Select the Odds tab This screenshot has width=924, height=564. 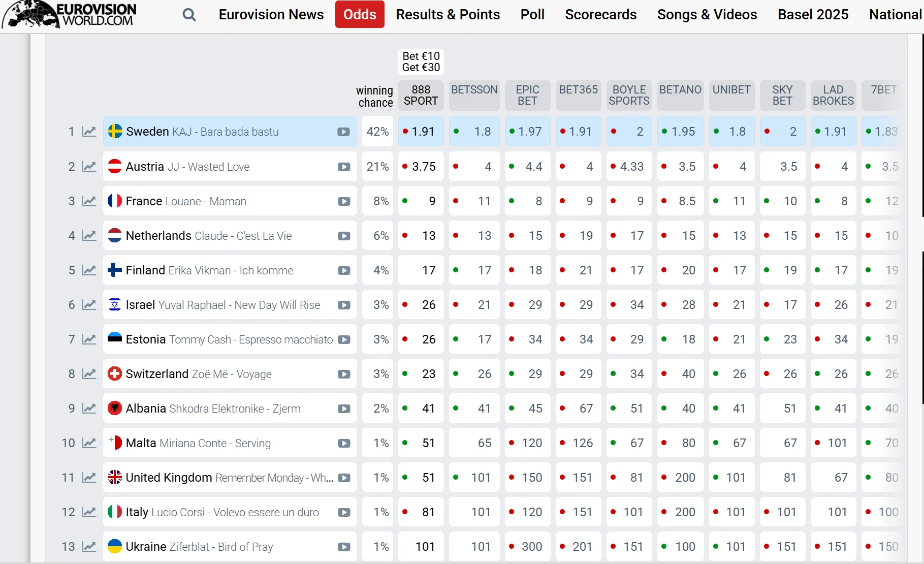click(360, 15)
